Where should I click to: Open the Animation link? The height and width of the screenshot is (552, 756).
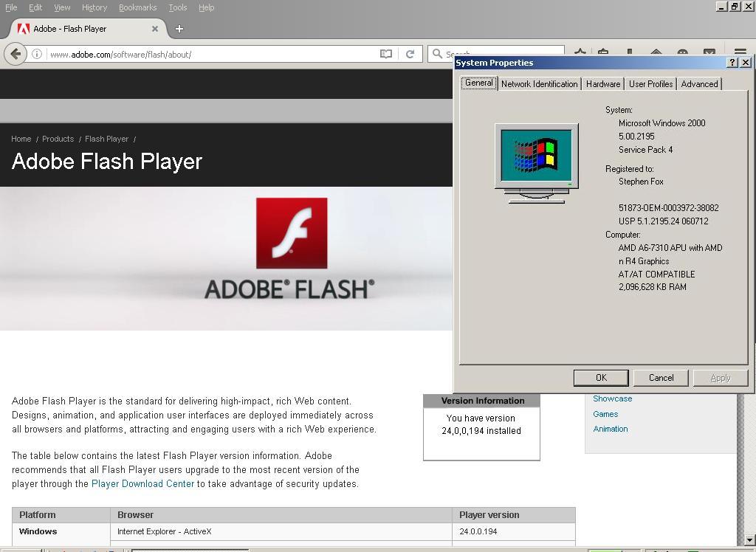611,429
